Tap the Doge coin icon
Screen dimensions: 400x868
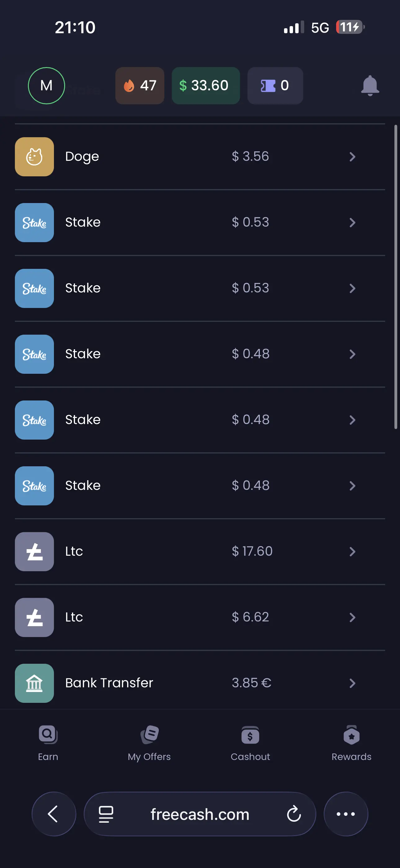tap(34, 157)
